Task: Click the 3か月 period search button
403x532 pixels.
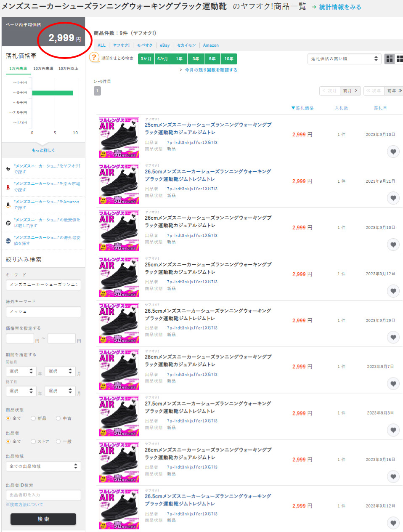Action: pos(146,59)
